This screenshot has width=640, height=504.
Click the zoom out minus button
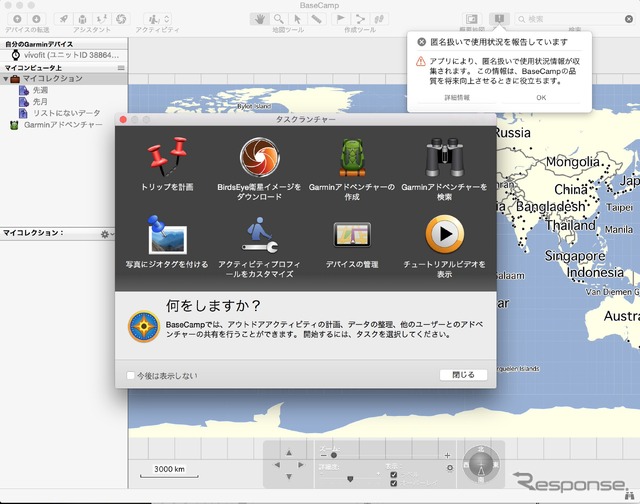tap(323, 455)
